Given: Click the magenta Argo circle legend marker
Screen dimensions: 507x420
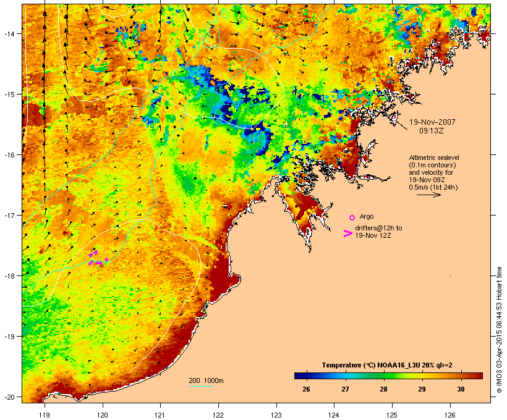Looking at the screenshot, I should coord(352,217).
